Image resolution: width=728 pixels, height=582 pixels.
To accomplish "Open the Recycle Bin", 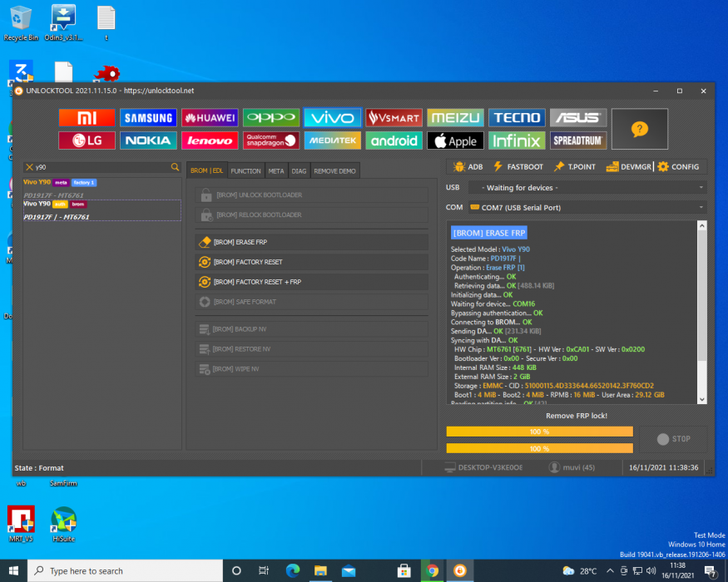I will click(x=21, y=22).
